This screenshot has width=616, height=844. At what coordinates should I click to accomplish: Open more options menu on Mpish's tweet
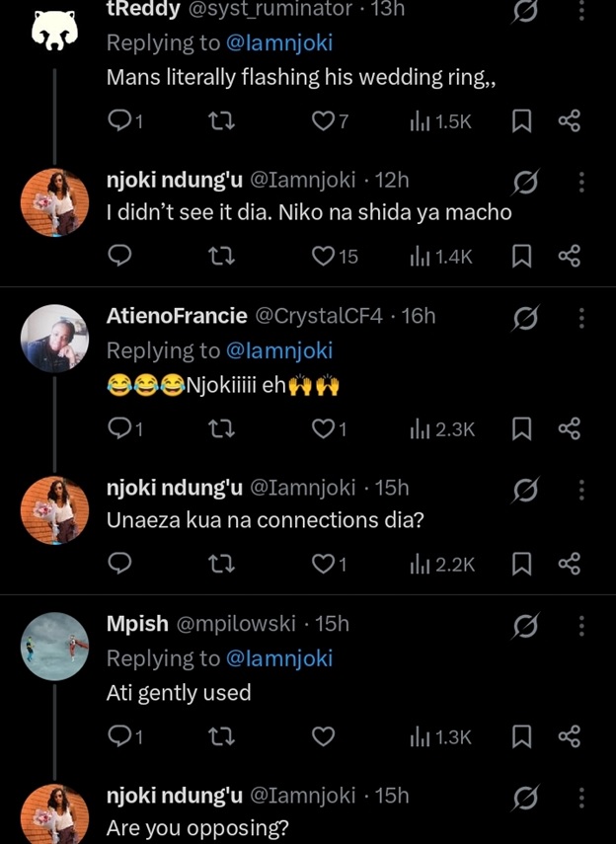click(581, 625)
